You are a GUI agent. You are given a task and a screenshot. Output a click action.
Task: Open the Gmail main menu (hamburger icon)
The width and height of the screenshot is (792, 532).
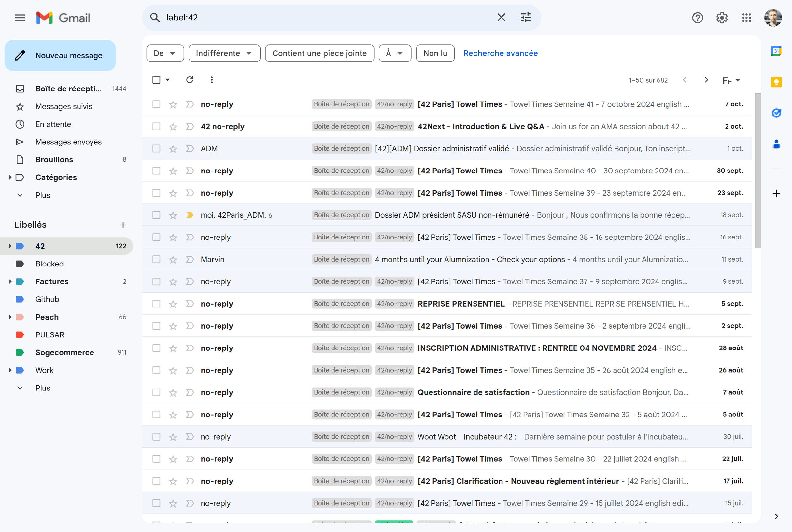pos(20,18)
